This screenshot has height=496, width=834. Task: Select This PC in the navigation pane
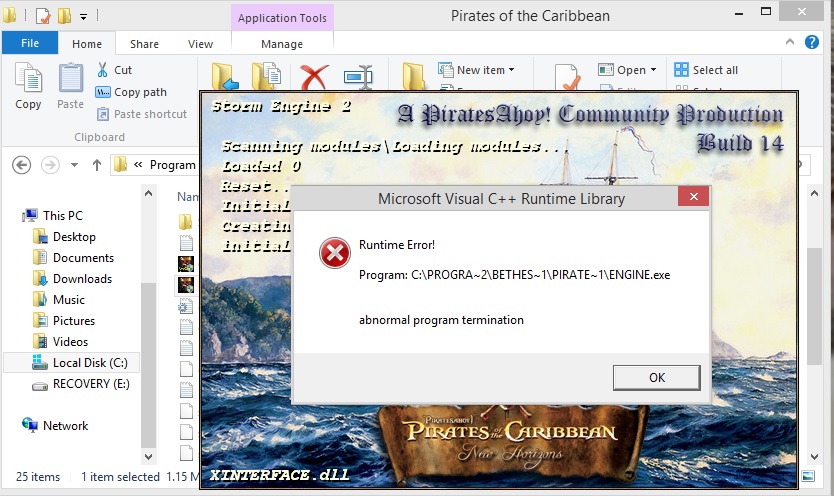pyautogui.click(x=53, y=215)
